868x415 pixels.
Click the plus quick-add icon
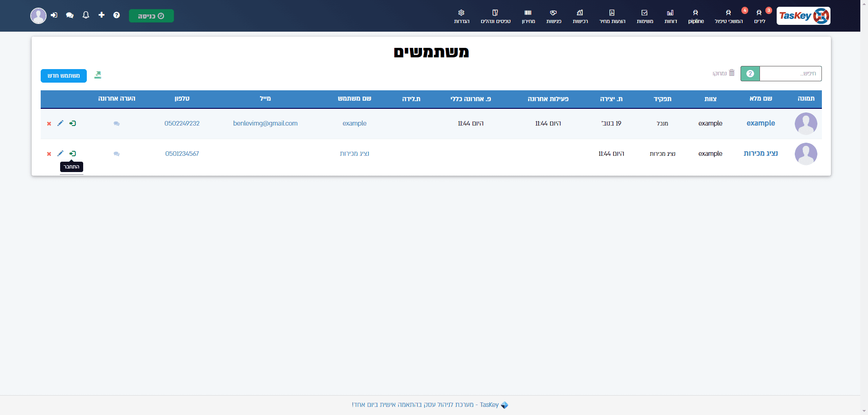[101, 15]
